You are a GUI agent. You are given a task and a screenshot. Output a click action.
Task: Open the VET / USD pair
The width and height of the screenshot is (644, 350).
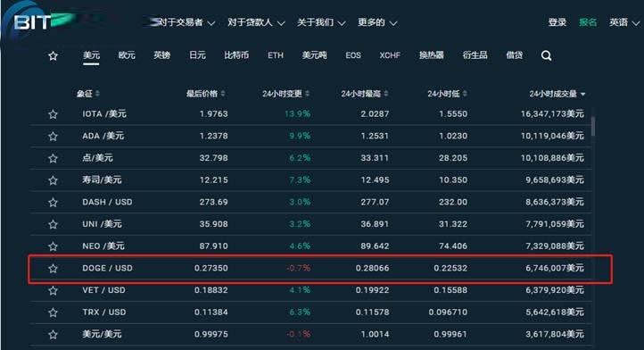(x=103, y=290)
